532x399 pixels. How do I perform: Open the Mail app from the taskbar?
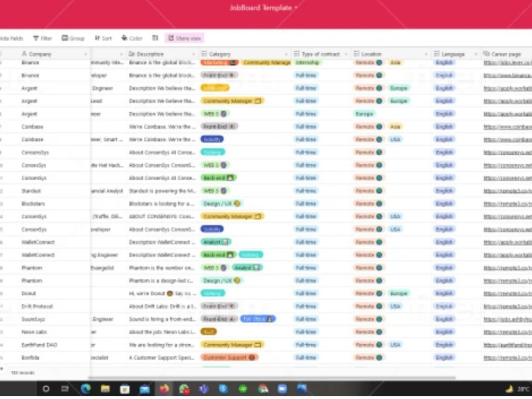[x=145, y=389]
